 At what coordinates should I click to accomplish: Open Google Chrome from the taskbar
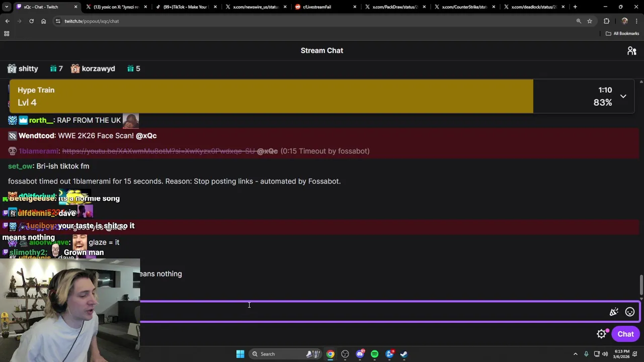330,354
